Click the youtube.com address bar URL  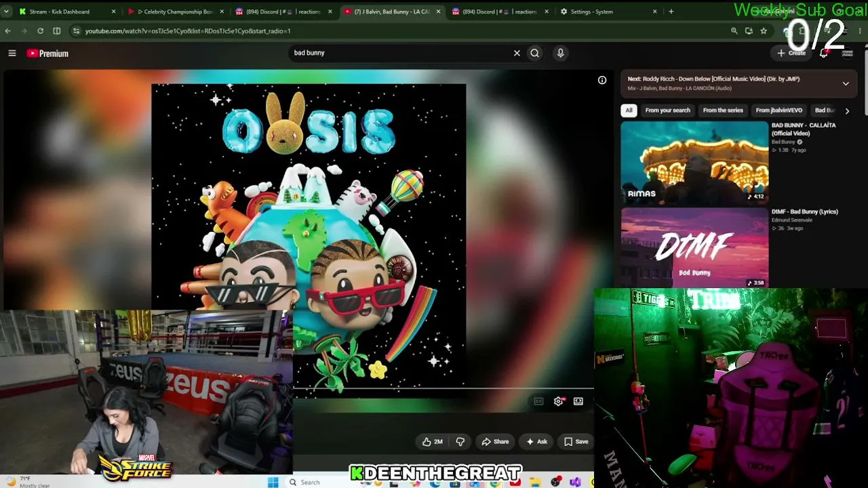(x=188, y=31)
